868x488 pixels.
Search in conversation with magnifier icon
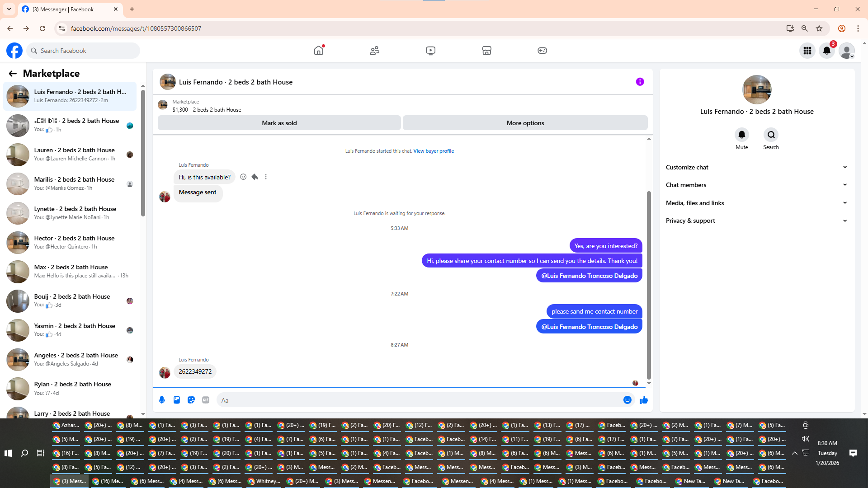coord(771,135)
